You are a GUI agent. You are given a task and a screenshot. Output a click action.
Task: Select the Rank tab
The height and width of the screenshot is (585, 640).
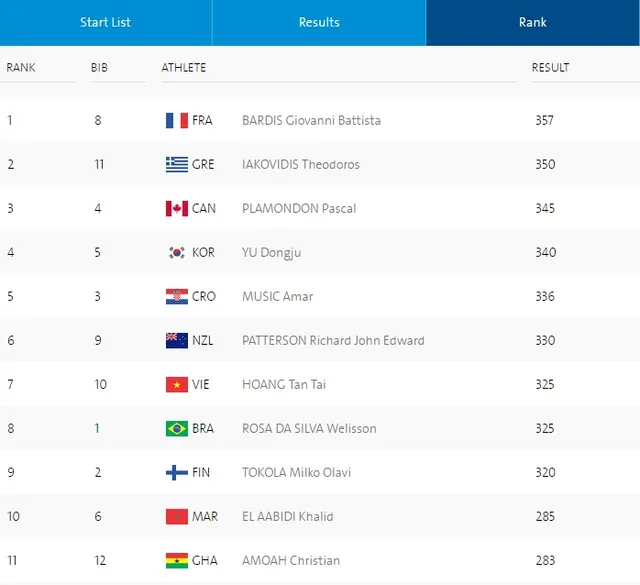(x=533, y=22)
